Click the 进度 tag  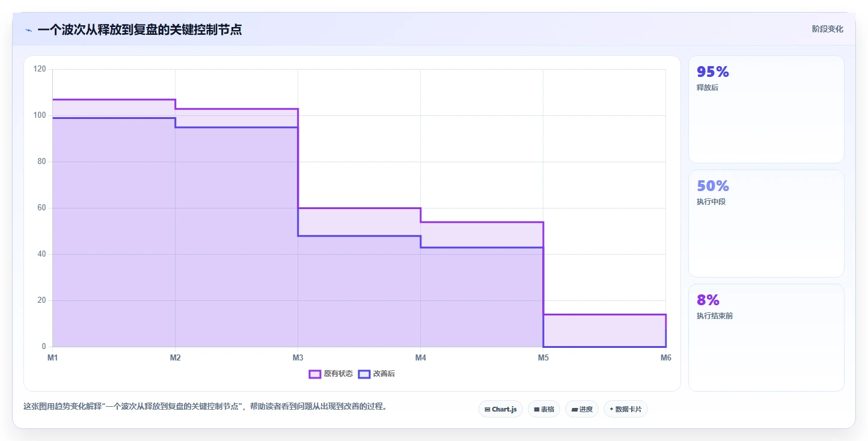point(582,409)
